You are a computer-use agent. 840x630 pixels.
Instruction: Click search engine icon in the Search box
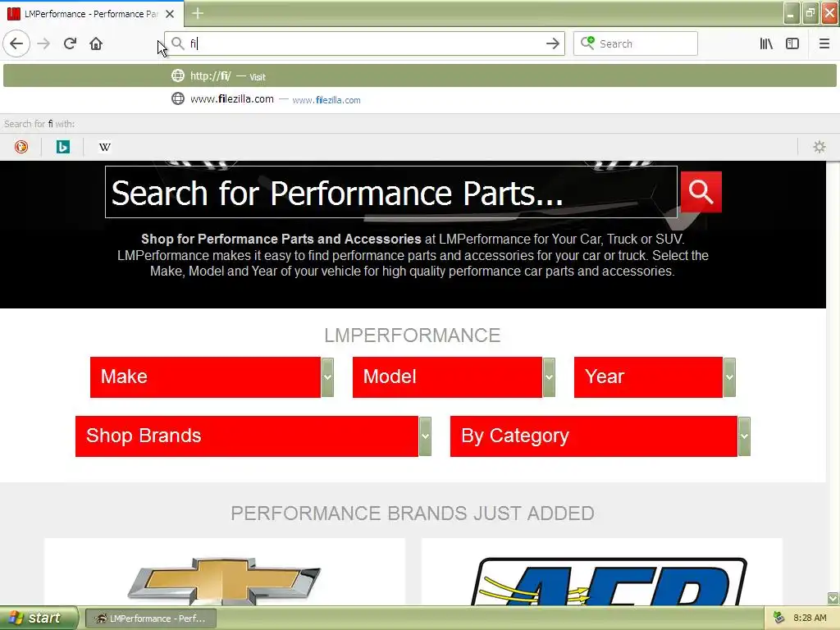(587, 43)
